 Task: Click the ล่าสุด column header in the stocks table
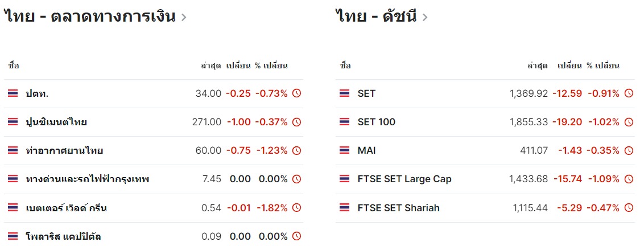211,65
